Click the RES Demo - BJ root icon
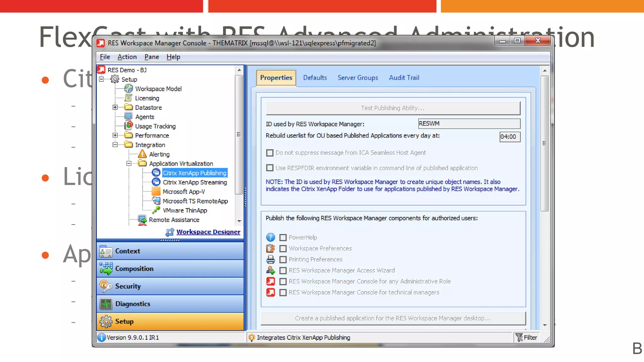644x362 pixels. (101, 70)
